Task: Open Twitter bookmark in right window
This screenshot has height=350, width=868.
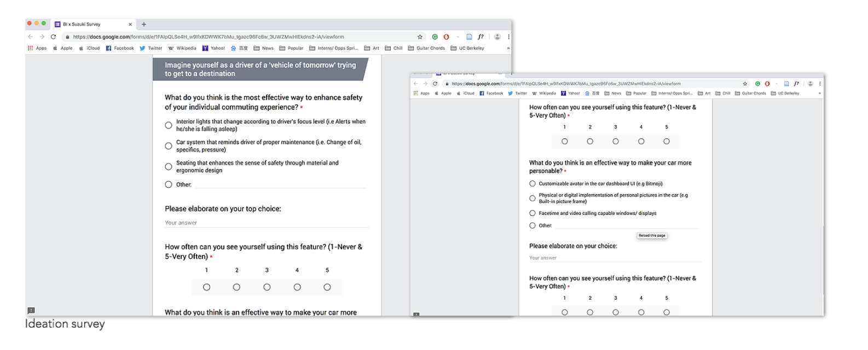Action: [517, 94]
